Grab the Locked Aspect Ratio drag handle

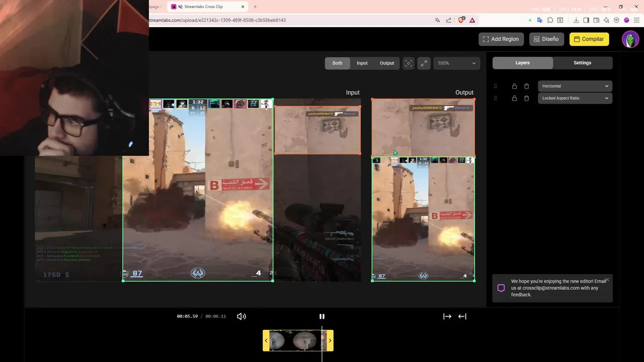[495, 98]
